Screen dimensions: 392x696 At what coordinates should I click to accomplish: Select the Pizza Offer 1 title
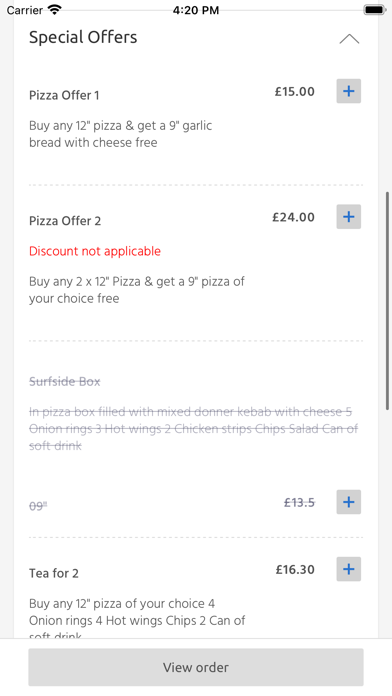(x=64, y=95)
